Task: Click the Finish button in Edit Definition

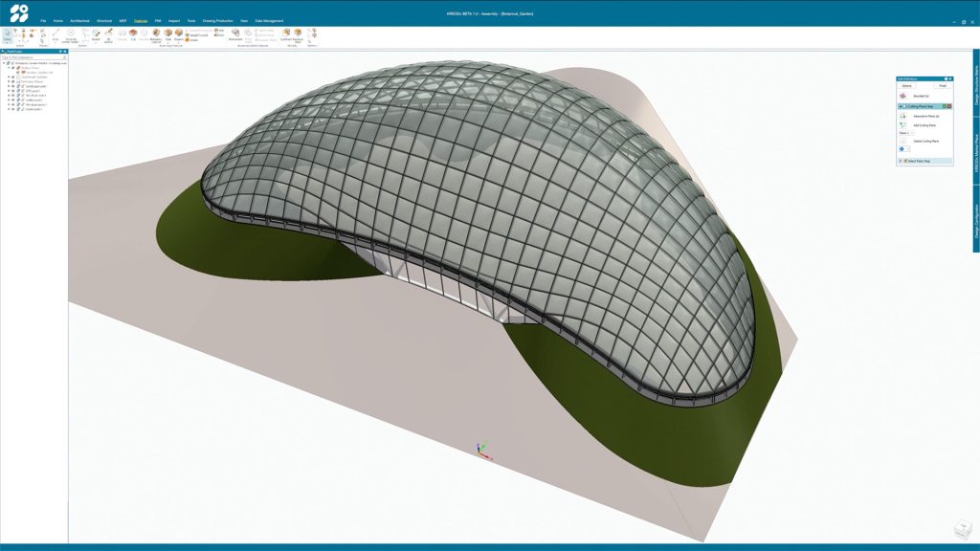Action: coord(942,86)
